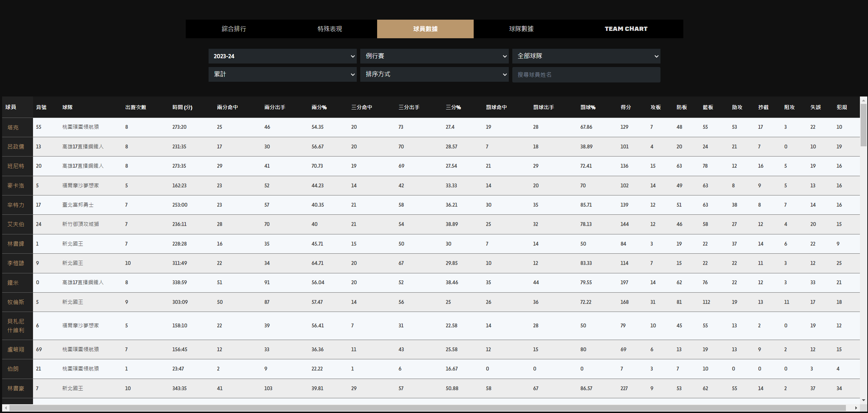Switch to the 特殊表現 tab
The image size is (868, 413).
tap(330, 29)
